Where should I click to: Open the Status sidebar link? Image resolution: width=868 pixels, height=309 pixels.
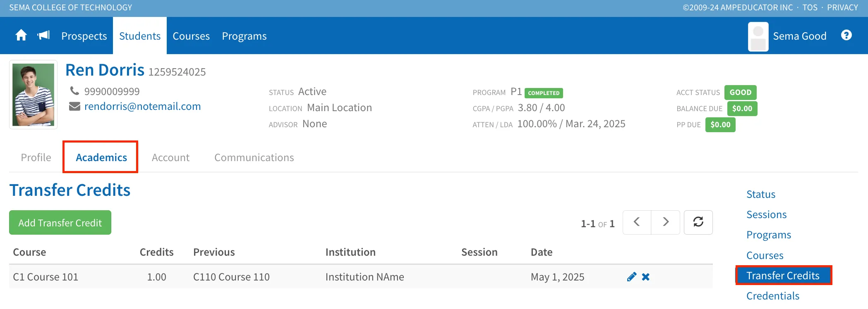[x=761, y=194]
